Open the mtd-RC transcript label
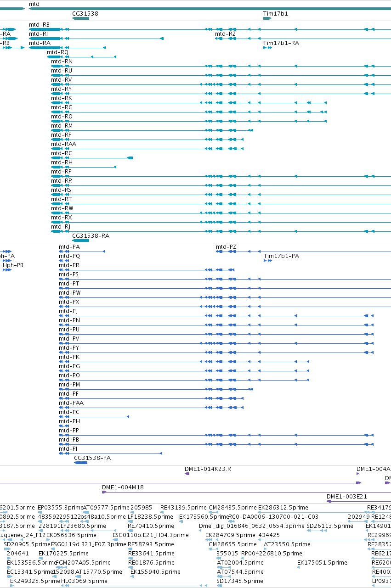 pos(62,153)
